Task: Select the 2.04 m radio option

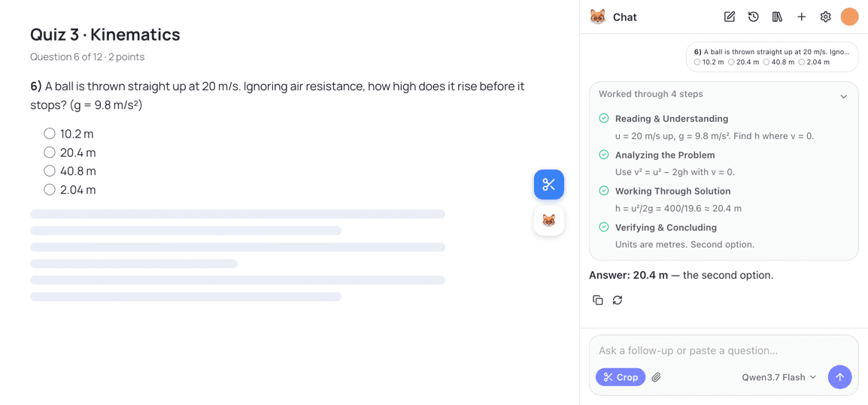Action: point(50,190)
